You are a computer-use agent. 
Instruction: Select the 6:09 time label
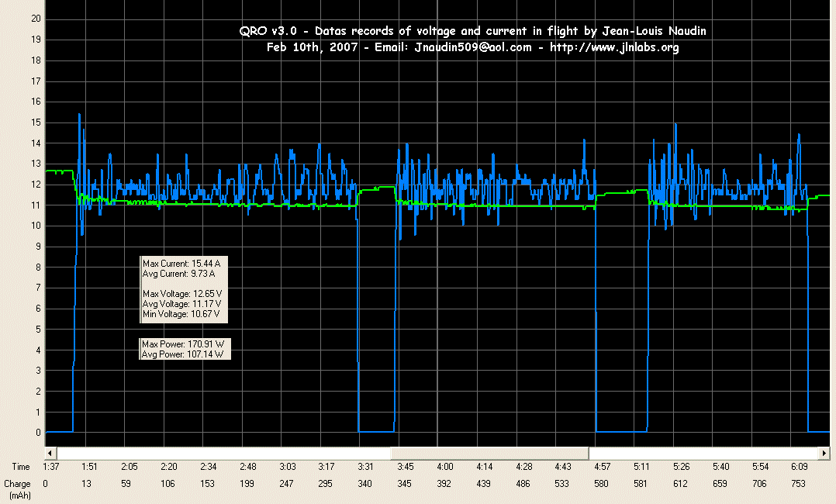800,467
